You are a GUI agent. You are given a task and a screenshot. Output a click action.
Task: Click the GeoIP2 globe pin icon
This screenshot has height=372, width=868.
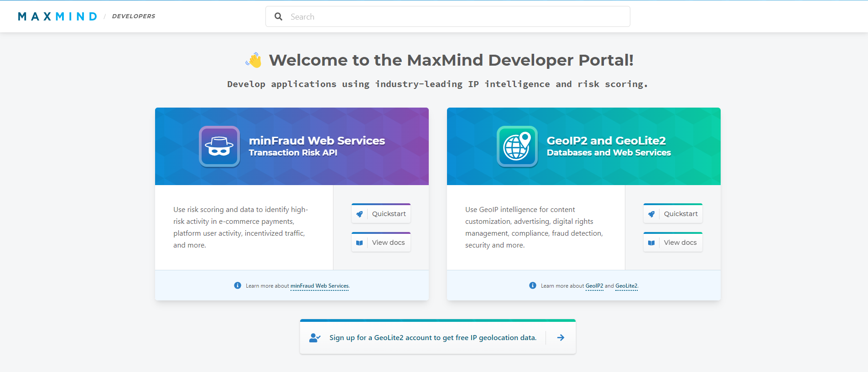pyautogui.click(x=517, y=146)
